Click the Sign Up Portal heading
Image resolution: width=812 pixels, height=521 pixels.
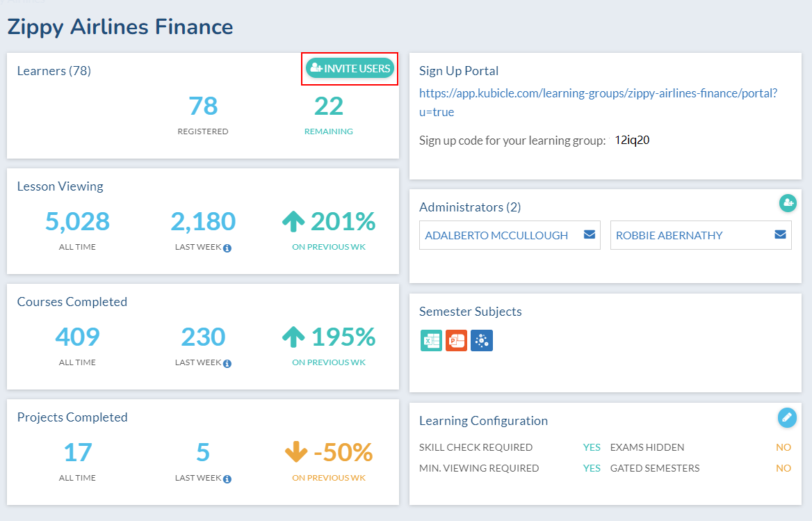(x=459, y=71)
